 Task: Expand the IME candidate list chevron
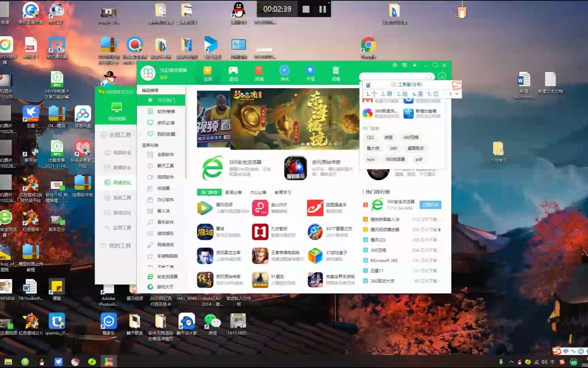[x=457, y=94]
